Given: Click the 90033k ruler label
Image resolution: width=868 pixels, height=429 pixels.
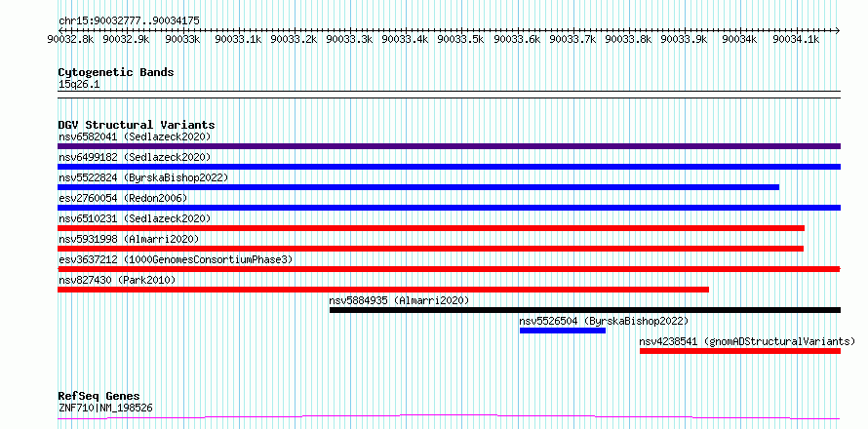Looking at the screenshot, I should [x=182, y=39].
